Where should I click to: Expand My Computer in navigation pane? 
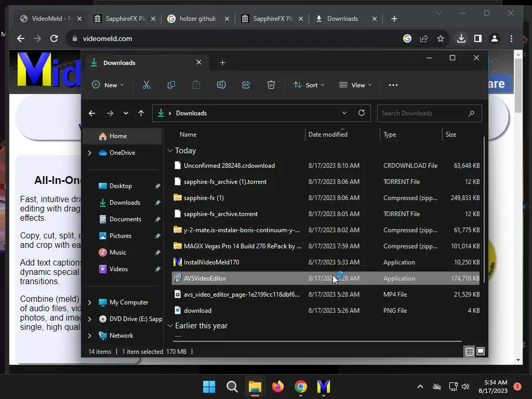[89, 303]
